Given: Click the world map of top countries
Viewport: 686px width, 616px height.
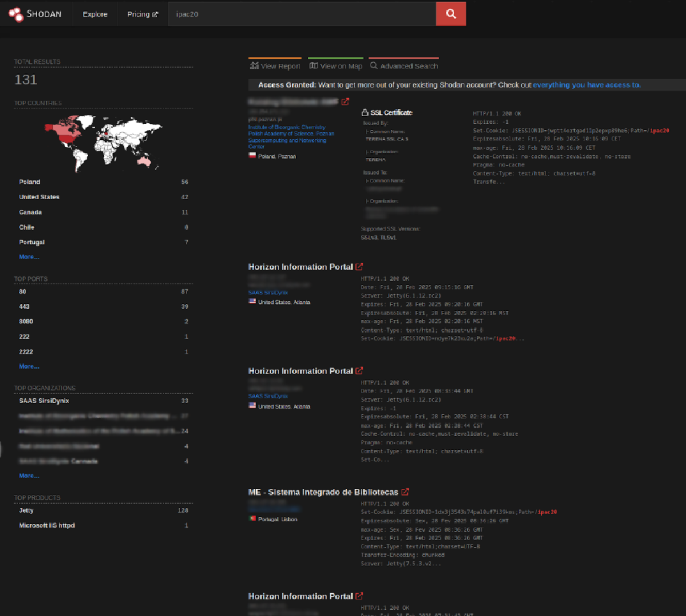Looking at the screenshot, I should click(x=103, y=143).
